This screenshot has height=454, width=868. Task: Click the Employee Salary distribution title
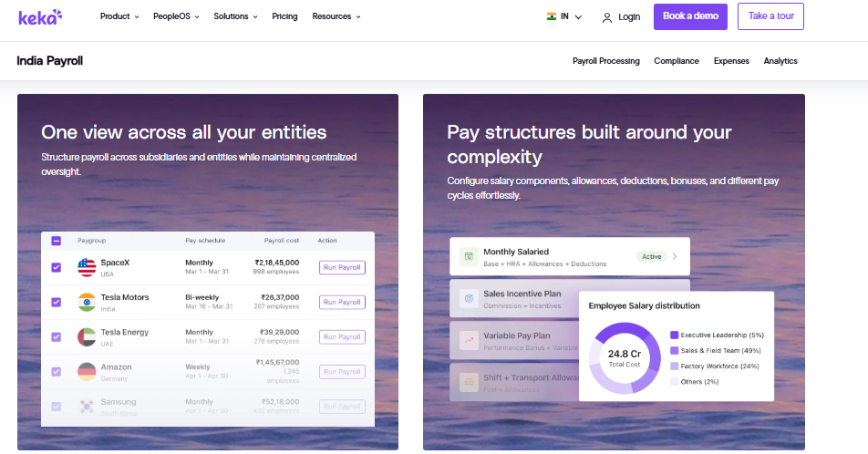[x=644, y=305]
